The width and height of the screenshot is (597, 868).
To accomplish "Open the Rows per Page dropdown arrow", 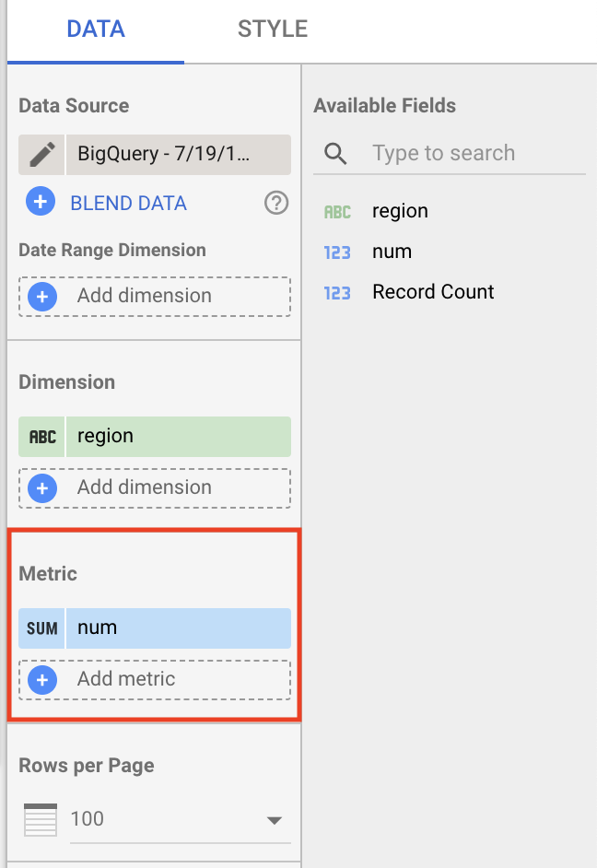I will (x=274, y=820).
